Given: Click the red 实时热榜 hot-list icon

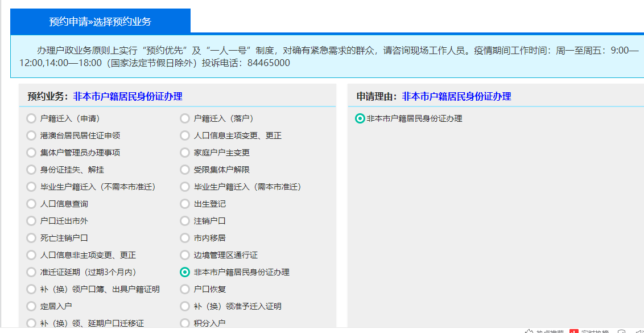Looking at the screenshot, I should tap(573, 331).
